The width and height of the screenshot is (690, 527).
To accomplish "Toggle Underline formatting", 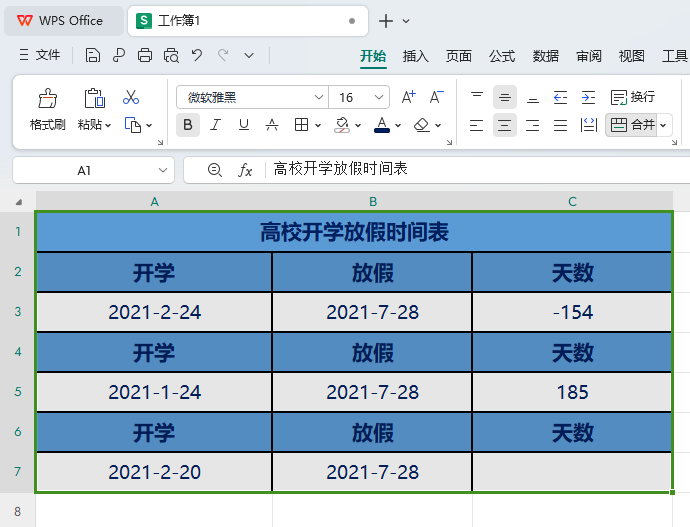I will [244, 125].
